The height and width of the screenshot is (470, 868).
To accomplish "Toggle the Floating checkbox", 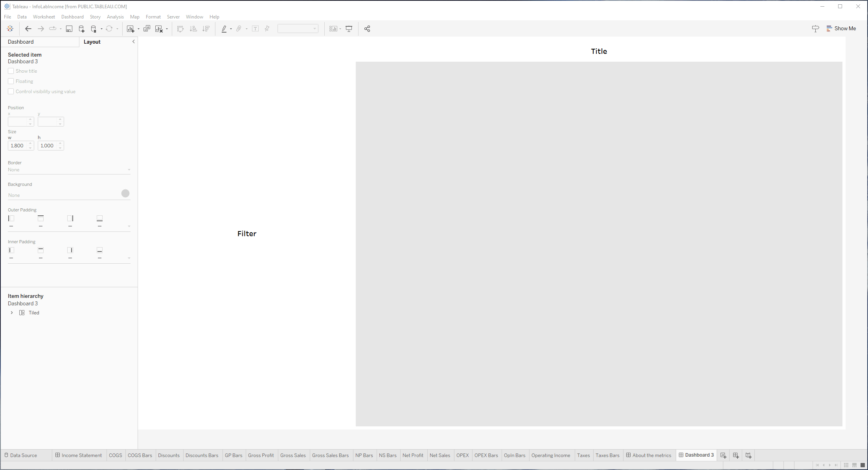I will coord(11,81).
